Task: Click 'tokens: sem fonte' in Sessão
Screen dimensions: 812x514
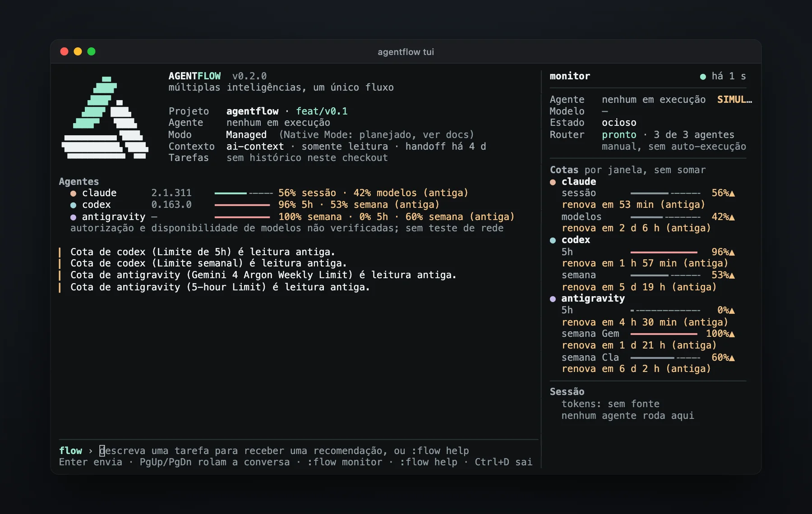Action: pyautogui.click(x=610, y=404)
